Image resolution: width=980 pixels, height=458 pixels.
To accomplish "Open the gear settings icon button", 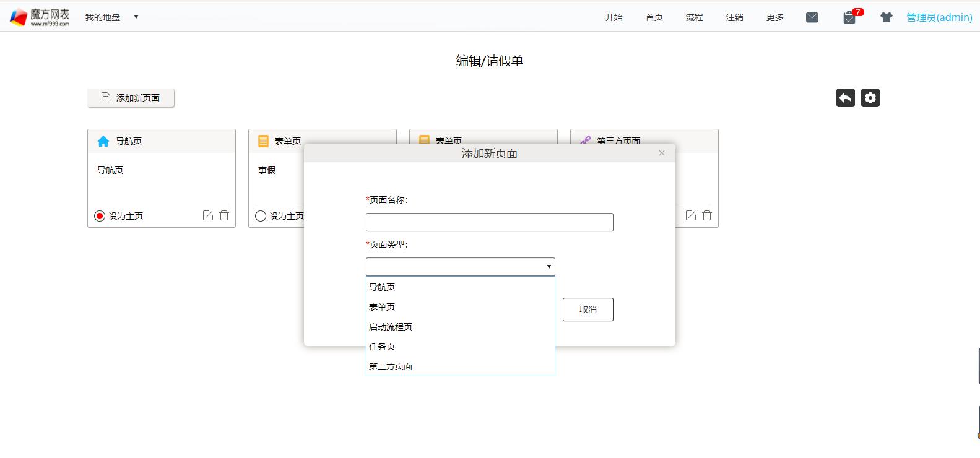I will [870, 98].
